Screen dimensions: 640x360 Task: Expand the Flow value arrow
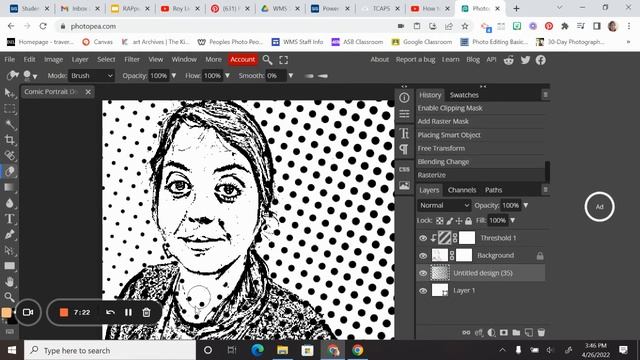[227, 76]
